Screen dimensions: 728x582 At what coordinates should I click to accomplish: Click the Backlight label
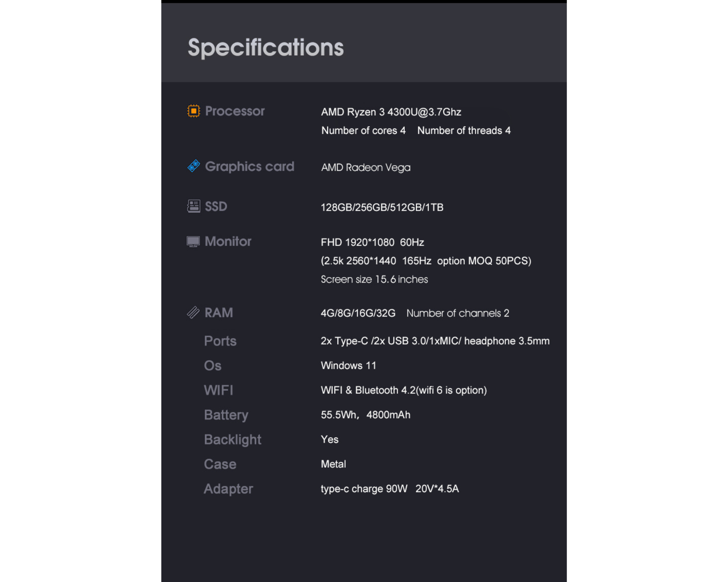[233, 439]
